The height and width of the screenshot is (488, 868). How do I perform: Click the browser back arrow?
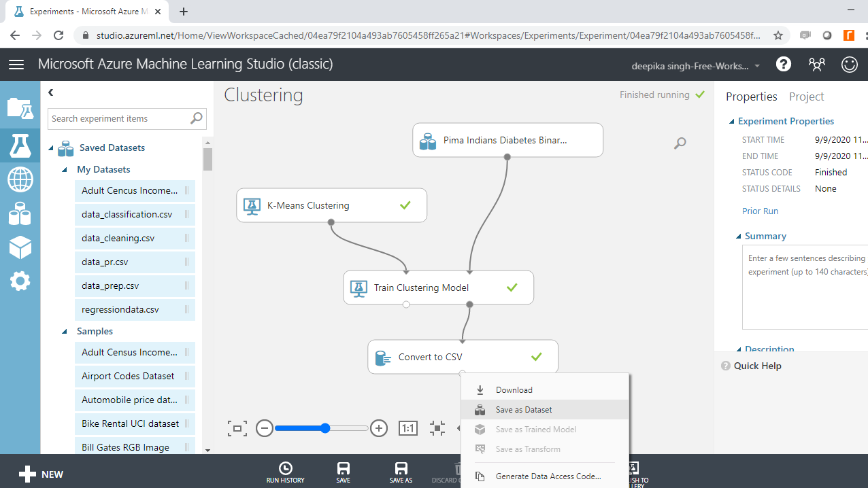[x=15, y=35]
